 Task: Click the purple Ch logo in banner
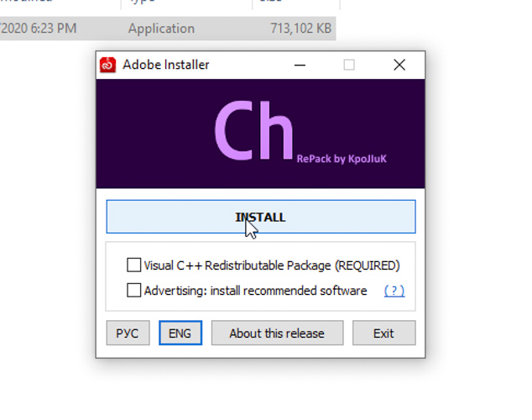pyautogui.click(x=253, y=132)
